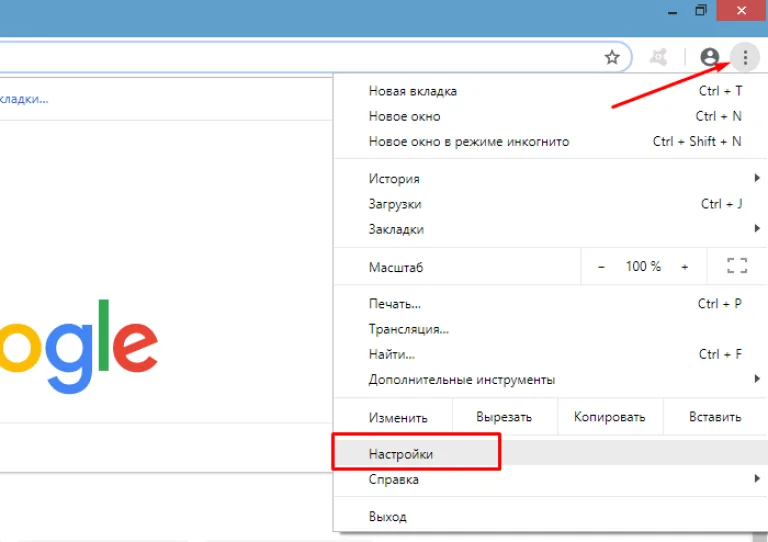Choose Трансляция... menu item

click(550, 329)
